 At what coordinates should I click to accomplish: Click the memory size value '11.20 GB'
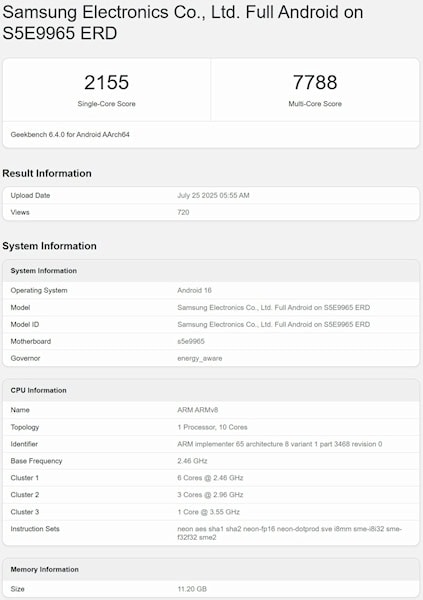(x=192, y=589)
